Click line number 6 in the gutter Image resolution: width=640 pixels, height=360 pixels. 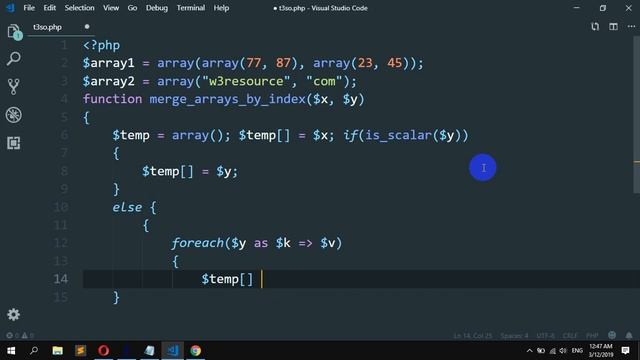[64, 135]
